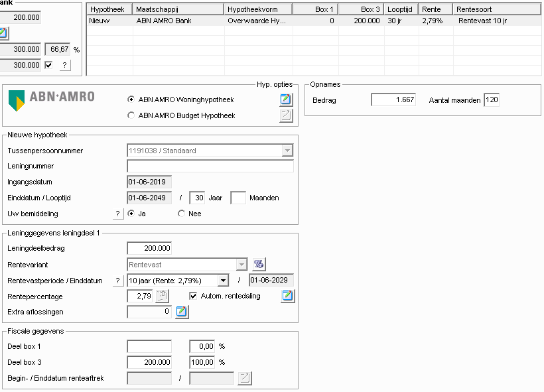This screenshot has width=544, height=392.
Task: Click the edit icon below 200.000 top left
Action: [x=3, y=33]
